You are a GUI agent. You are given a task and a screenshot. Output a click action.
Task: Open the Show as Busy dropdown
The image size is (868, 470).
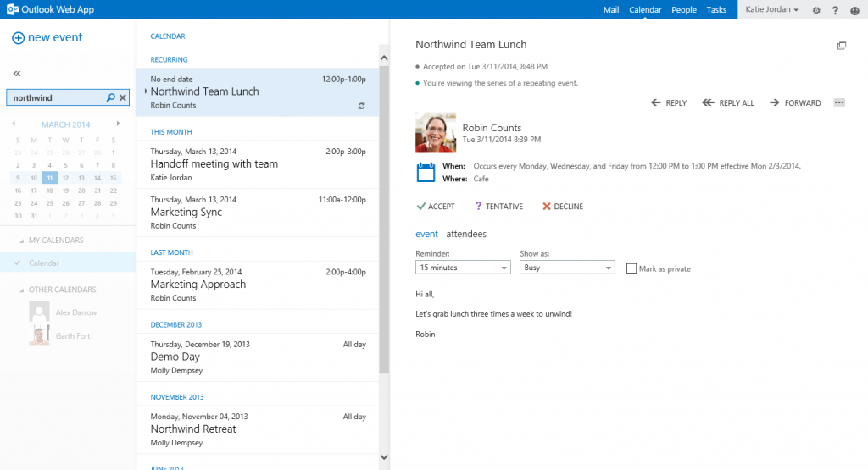pos(566,268)
